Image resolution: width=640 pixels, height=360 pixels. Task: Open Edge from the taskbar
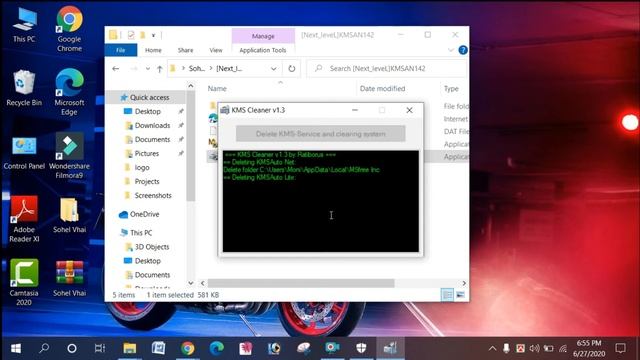[217, 348]
